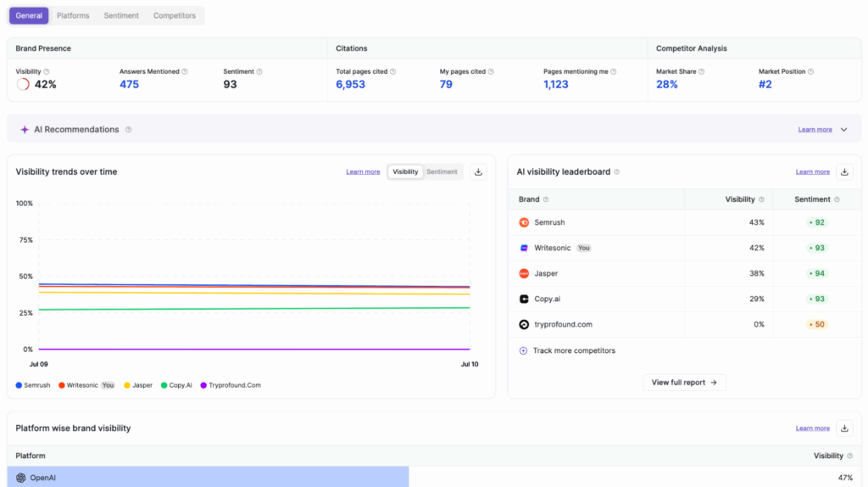
Task: Click the Copy.ai brand logo
Action: (x=524, y=299)
